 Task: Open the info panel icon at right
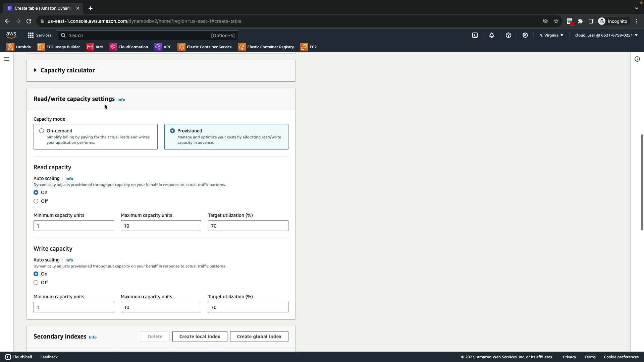(x=637, y=59)
